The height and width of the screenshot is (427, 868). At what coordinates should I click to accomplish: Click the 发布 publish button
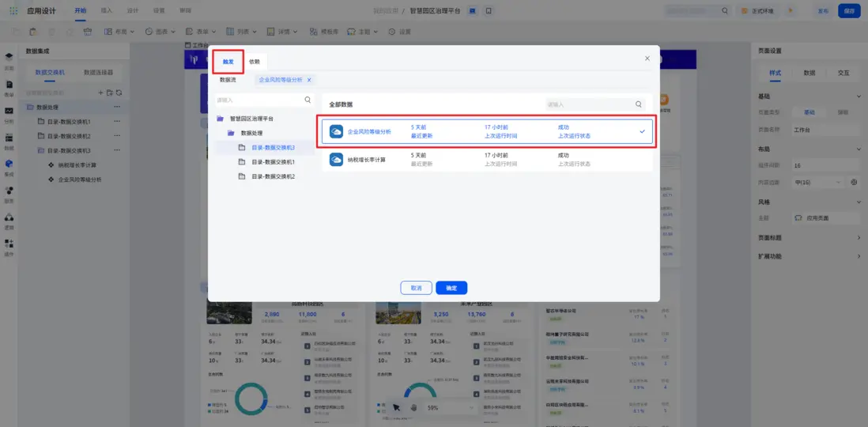coord(823,10)
